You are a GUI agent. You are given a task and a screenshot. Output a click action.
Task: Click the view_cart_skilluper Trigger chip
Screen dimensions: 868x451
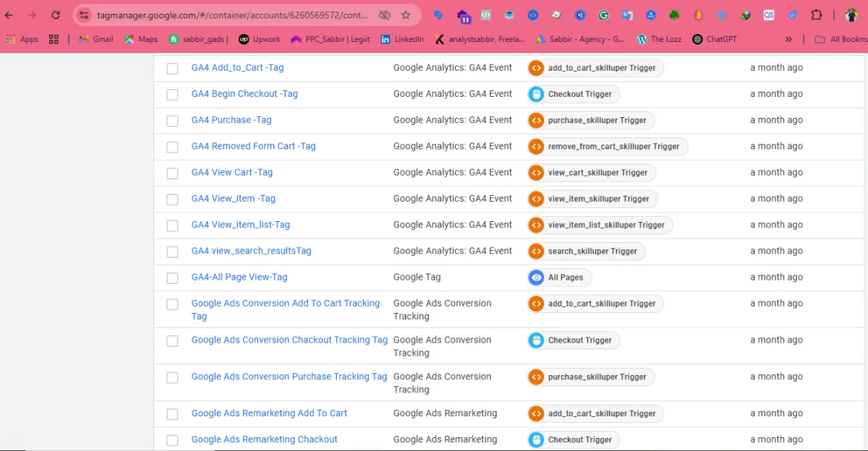(x=592, y=173)
